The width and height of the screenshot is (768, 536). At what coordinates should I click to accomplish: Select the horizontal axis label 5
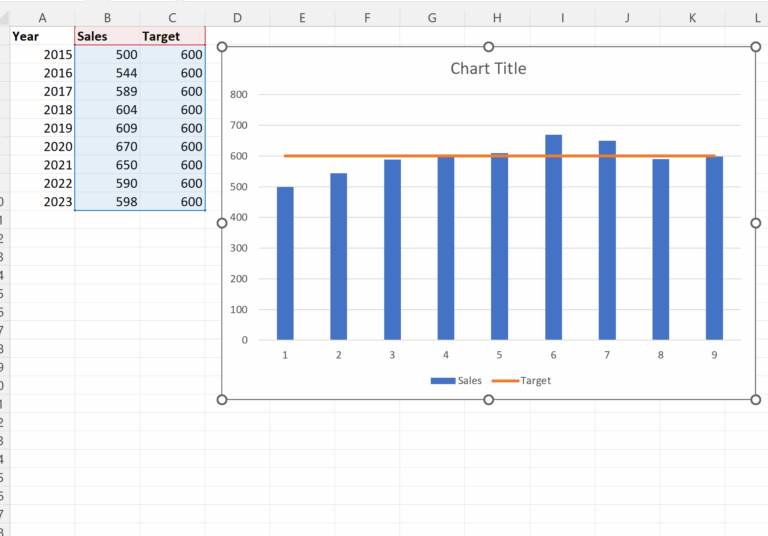click(499, 355)
